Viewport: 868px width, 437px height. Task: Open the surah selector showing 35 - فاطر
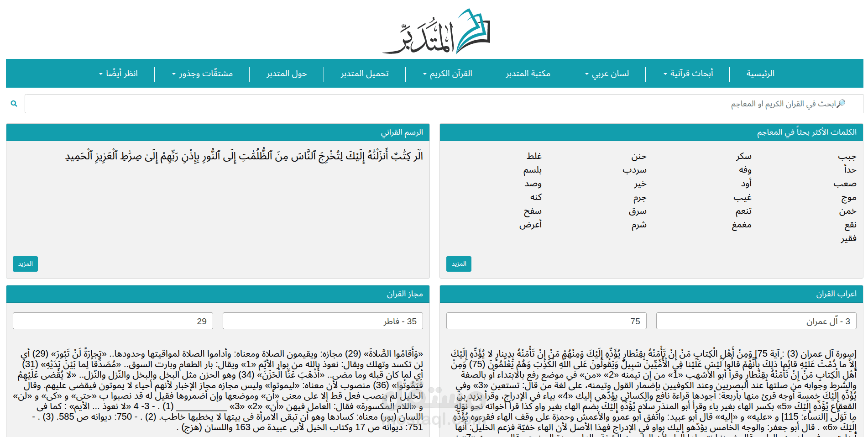(323, 321)
